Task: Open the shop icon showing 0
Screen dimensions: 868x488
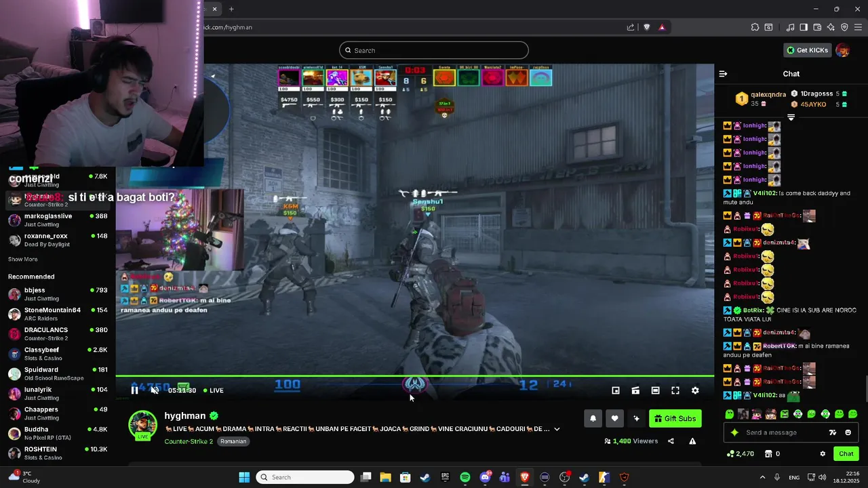Action: (772, 453)
